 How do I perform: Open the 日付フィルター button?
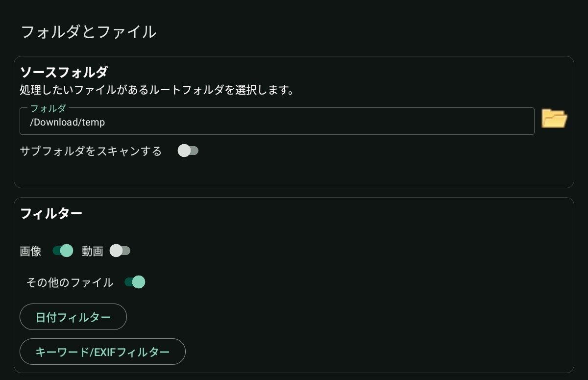(73, 317)
